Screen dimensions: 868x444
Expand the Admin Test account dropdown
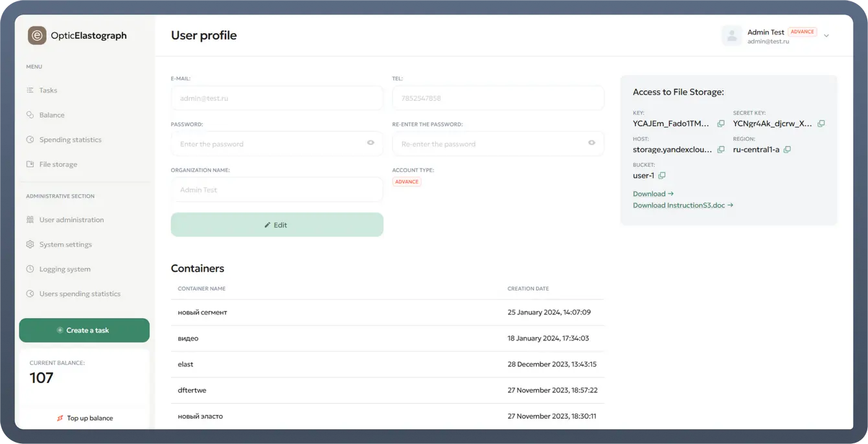(827, 36)
